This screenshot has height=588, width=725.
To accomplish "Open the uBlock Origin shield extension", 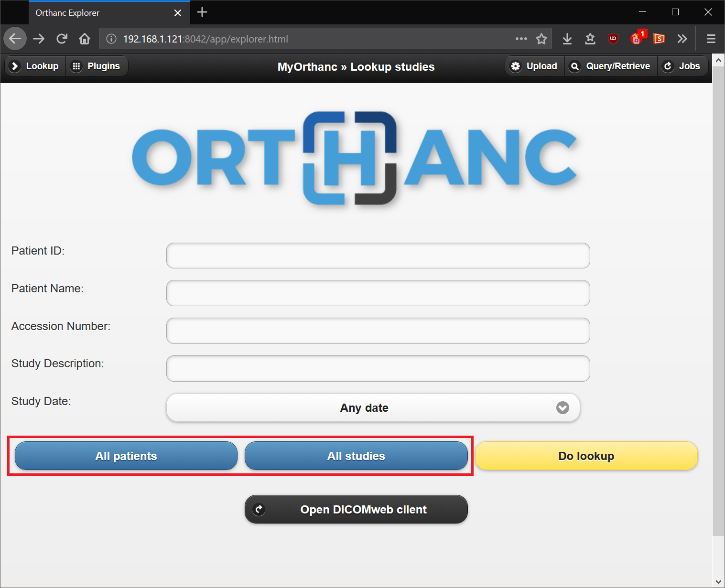I will point(613,39).
